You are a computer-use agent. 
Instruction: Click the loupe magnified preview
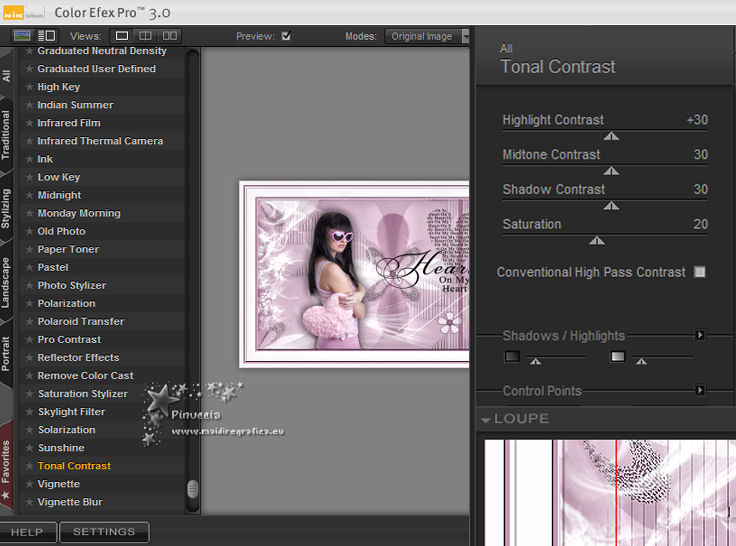tap(610, 492)
